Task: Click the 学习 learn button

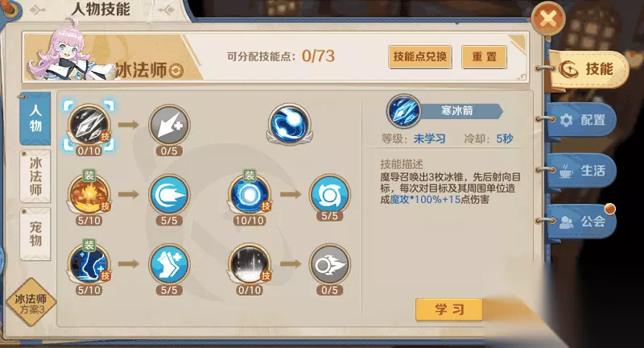Action: point(449,309)
